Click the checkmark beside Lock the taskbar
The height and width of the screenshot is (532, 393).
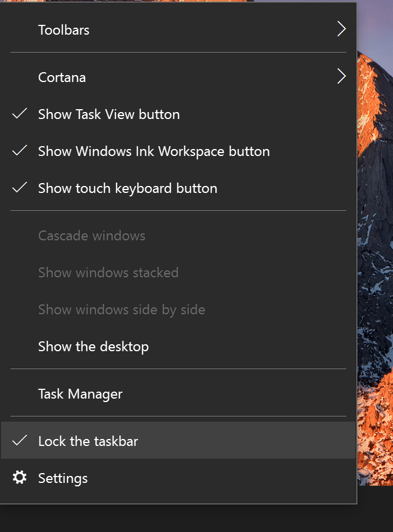20,441
